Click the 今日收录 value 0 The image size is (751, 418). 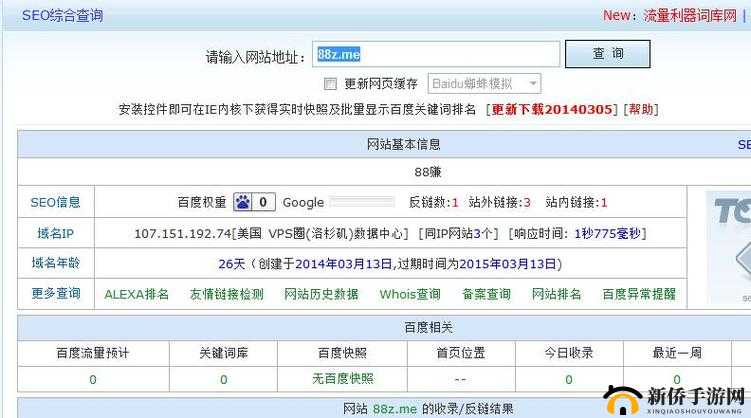(x=569, y=380)
